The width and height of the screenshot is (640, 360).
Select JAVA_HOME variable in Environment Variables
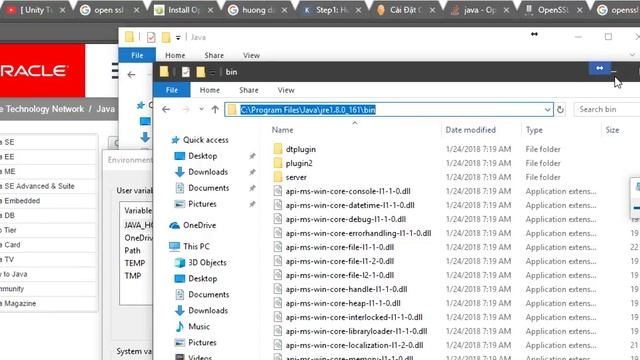coord(138,225)
